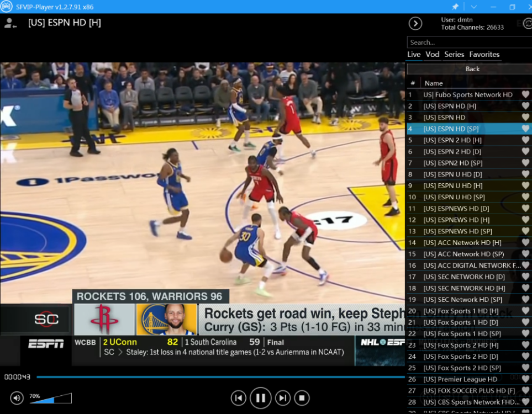Toggle heart icon for Fox Sports 2 HD [SP]
This screenshot has height=414, width=532.
(525, 368)
